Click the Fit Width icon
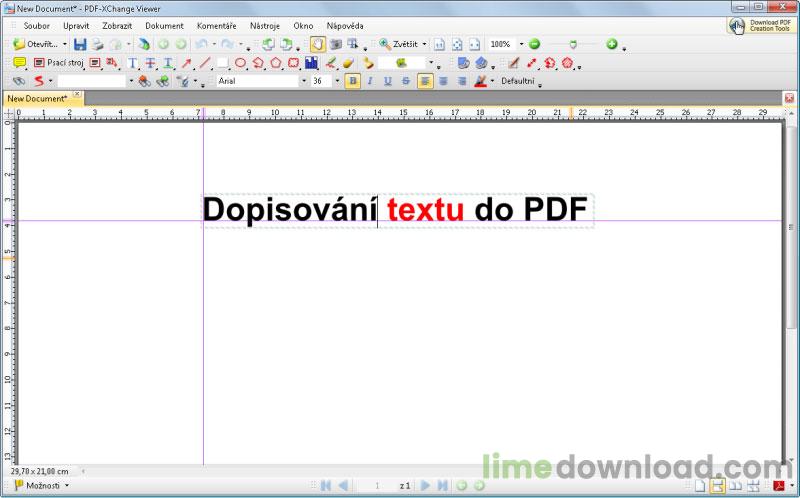 (x=474, y=44)
